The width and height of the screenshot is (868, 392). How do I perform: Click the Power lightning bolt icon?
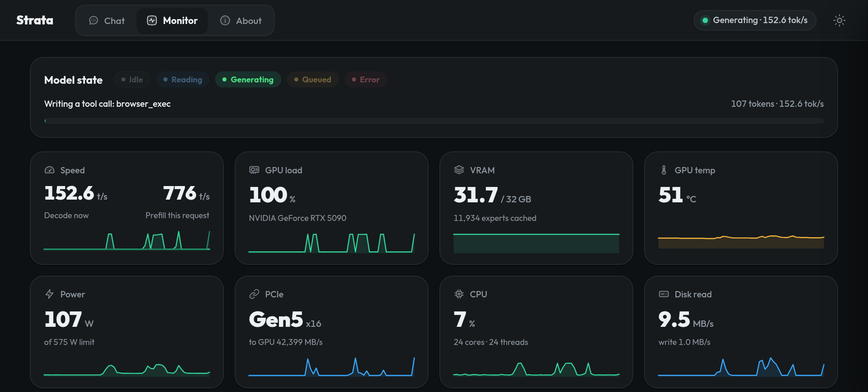[49, 294]
